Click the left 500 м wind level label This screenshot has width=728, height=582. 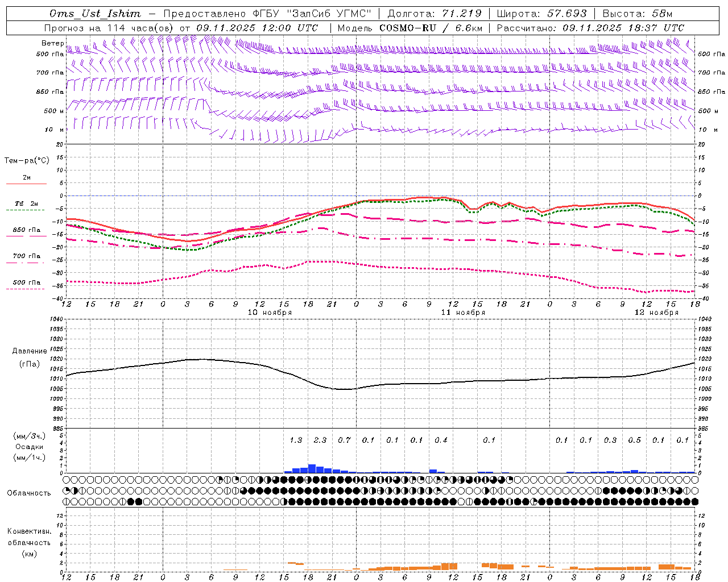(54, 111)
